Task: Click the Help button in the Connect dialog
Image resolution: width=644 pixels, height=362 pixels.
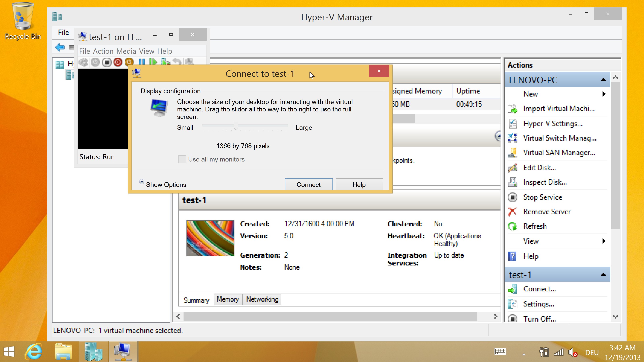Action: [359, 184]
